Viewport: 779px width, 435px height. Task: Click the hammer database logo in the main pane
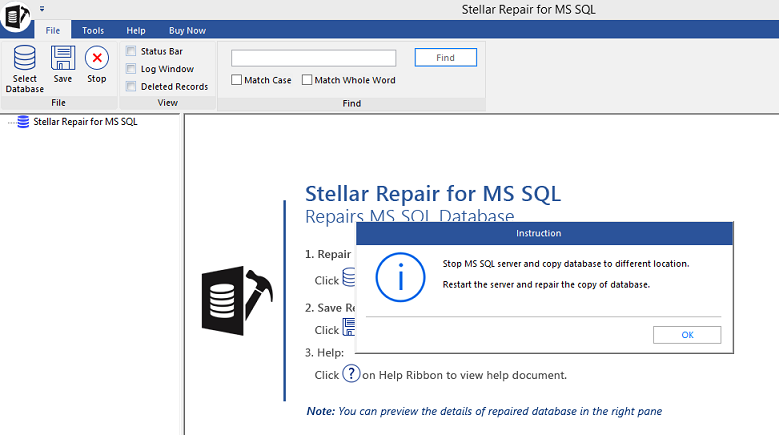click(237, 301)
